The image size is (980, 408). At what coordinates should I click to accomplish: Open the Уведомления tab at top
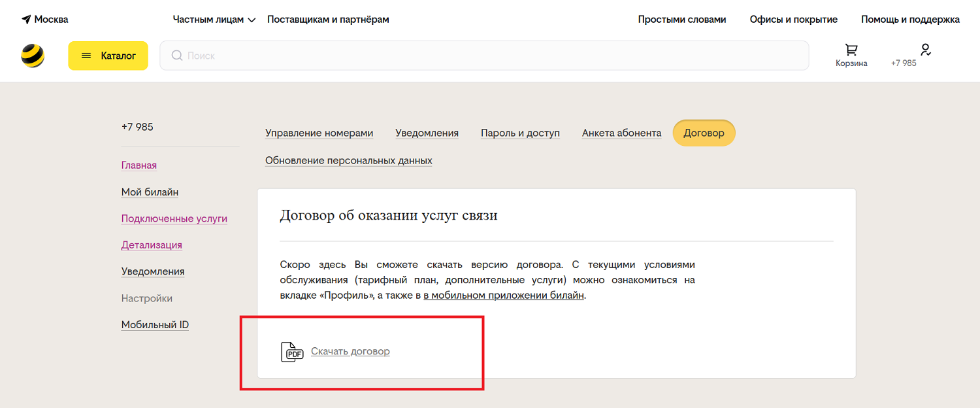point(427,133)
